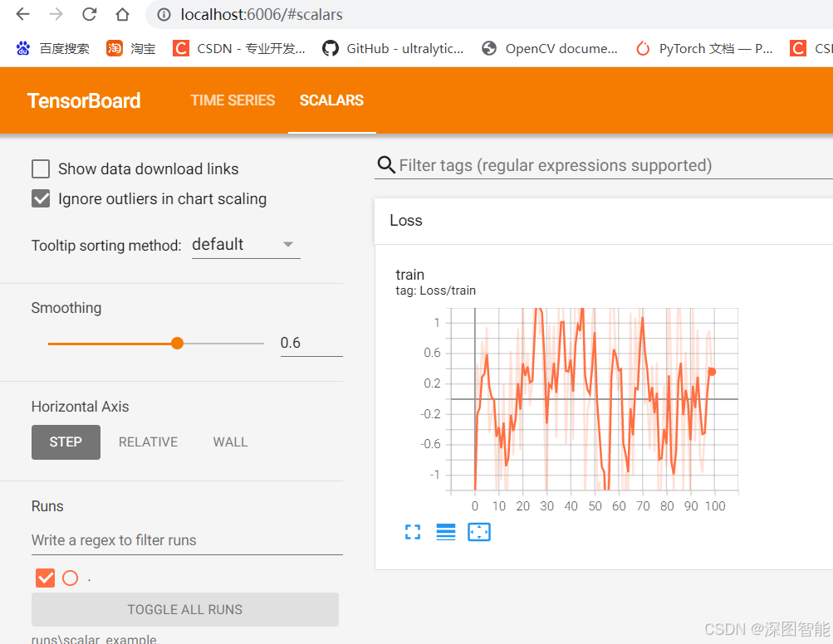Image resolution: width=833 pixels, height=644 pixels.
Task: Toggle y-axis log scale icon
Action: pos(446,532)
